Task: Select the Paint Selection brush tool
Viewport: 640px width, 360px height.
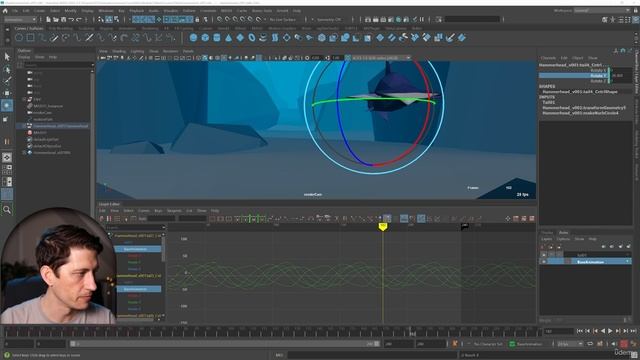Action: click(x=7, y=81)
